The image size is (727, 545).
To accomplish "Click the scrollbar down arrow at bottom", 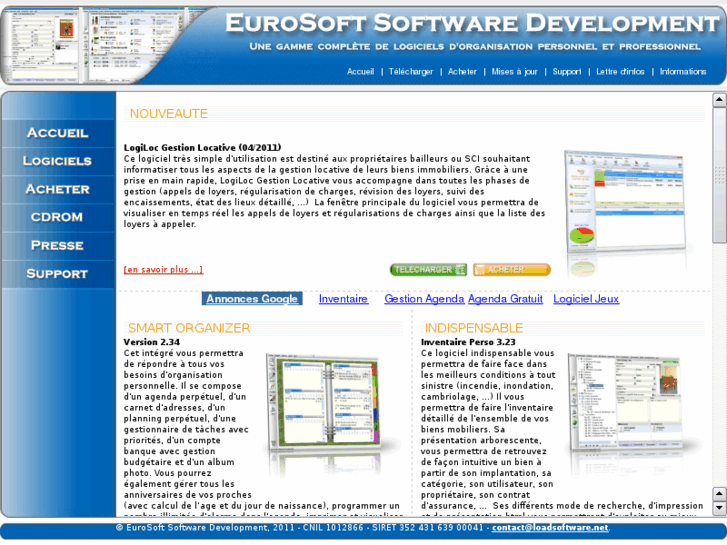I will (719, 507).
